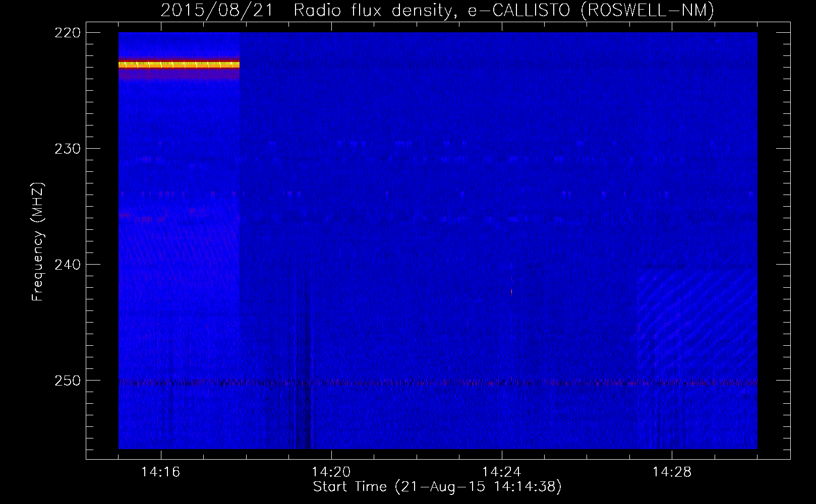The image size is (816, 504).
Task: Click the '14:24' time tick label
Action: tap(501, 472)
